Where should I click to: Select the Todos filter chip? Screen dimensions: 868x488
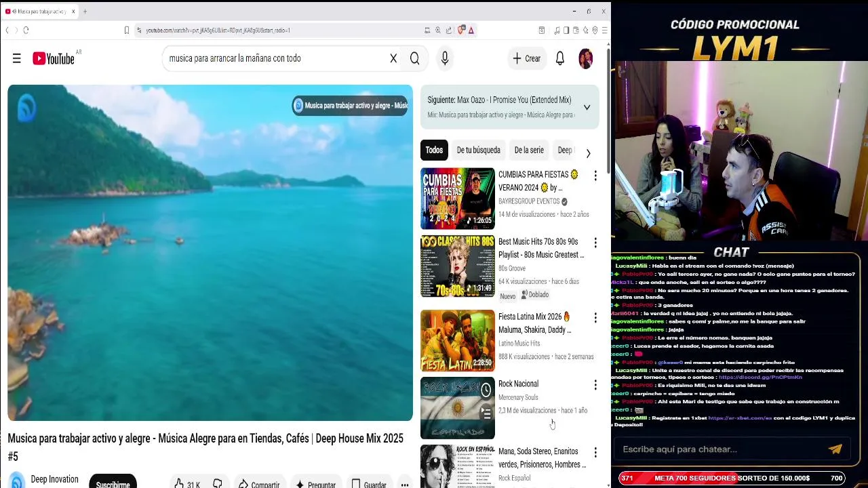coord(434,150)
